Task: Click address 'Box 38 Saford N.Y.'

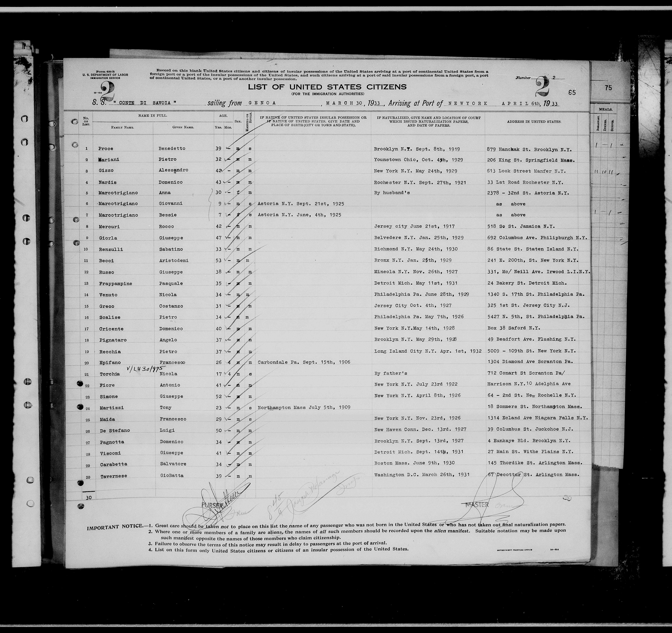Action: point(514,328)
